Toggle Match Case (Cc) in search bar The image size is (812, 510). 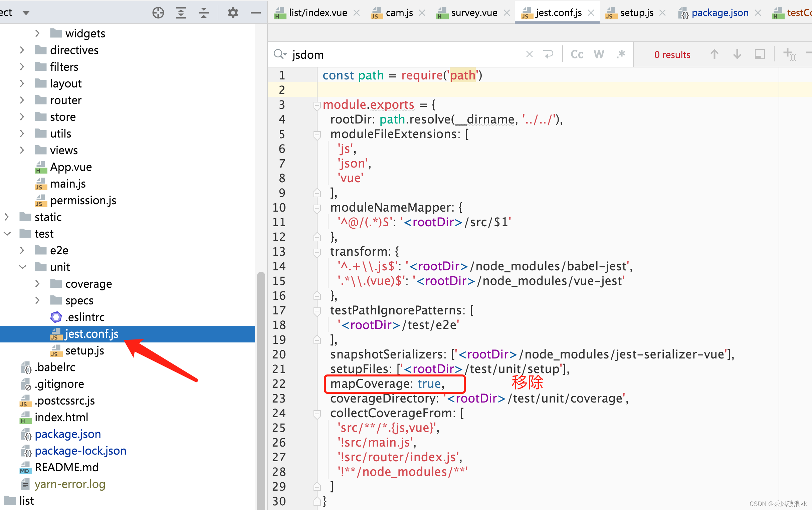tap(577, 54)
